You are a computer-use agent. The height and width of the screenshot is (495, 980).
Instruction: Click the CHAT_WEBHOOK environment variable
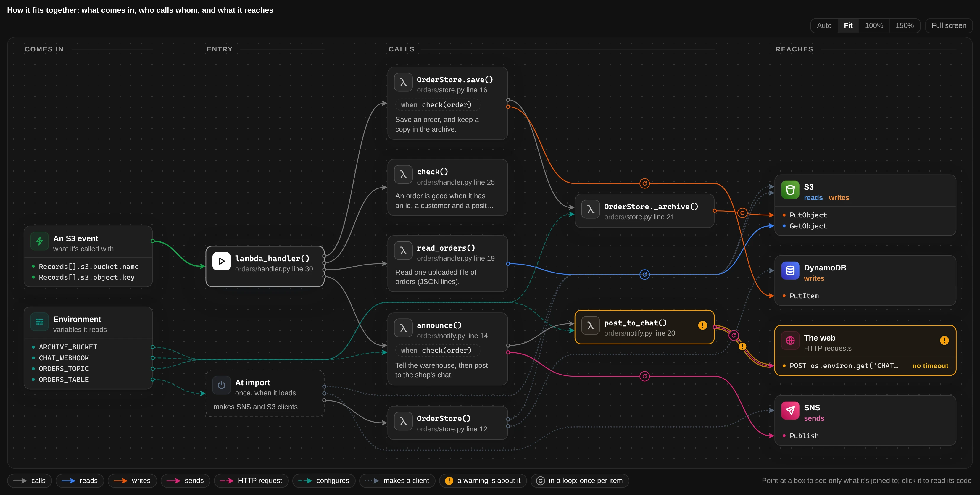click(64, 358)
